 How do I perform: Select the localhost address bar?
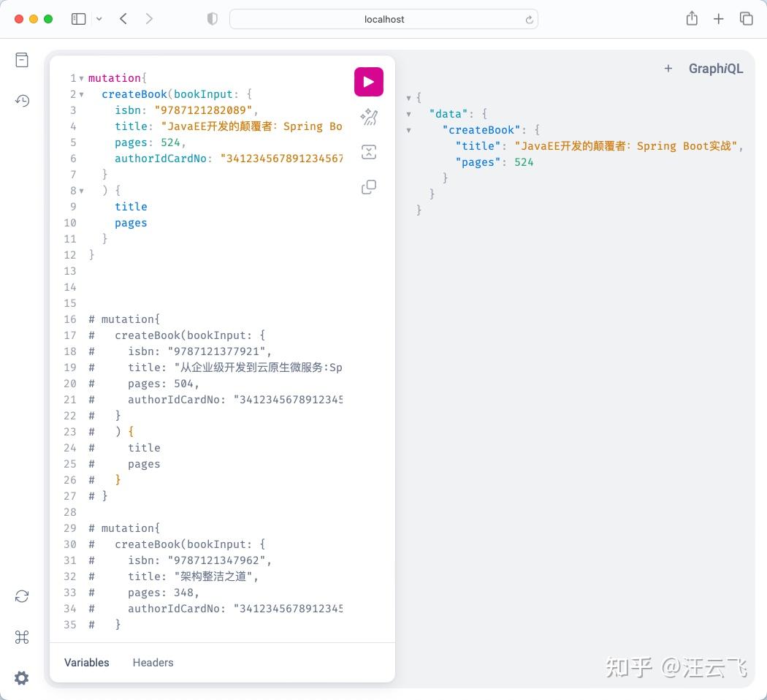383,19
